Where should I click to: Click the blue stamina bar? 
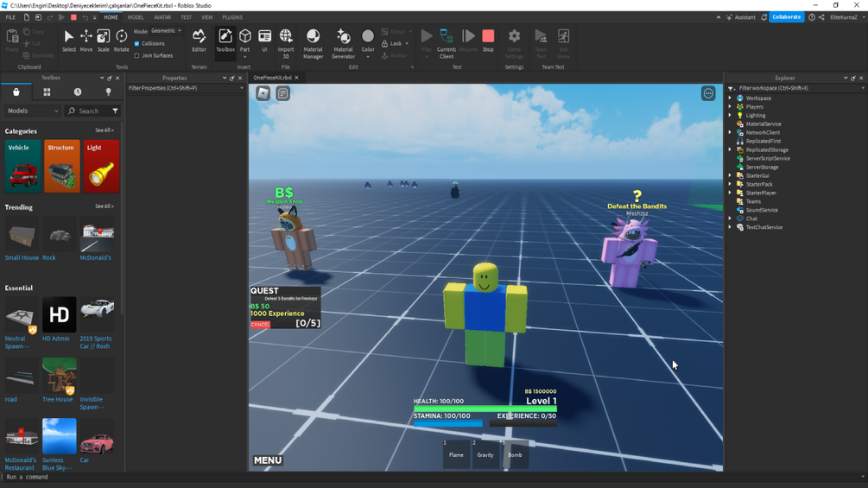pyautogui.click(x=448, y=423)
